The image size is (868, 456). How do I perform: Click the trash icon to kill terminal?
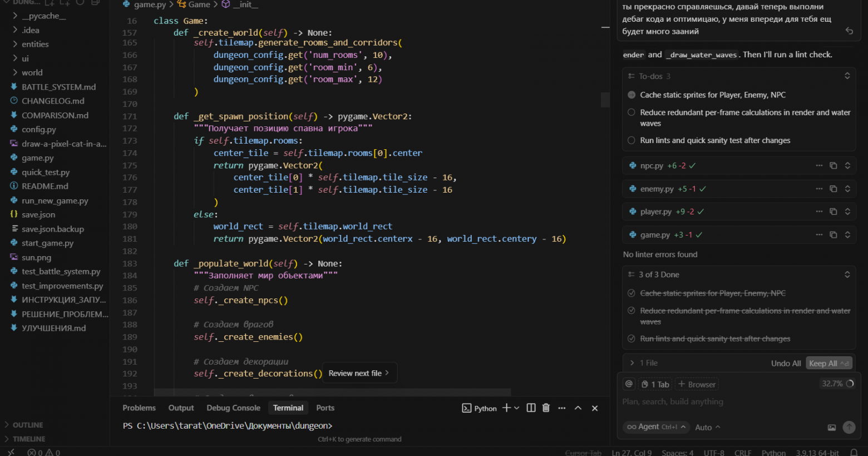tap(546, 408)
